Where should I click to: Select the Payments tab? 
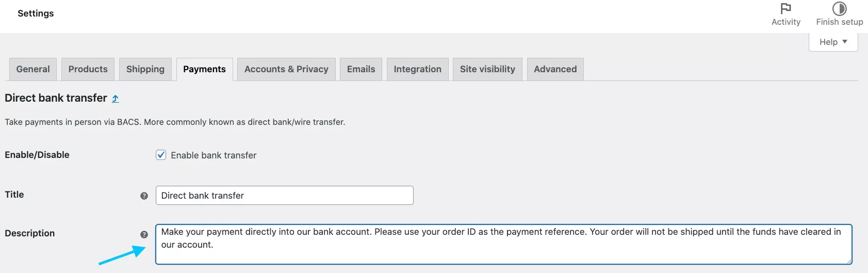coord(204,69)
